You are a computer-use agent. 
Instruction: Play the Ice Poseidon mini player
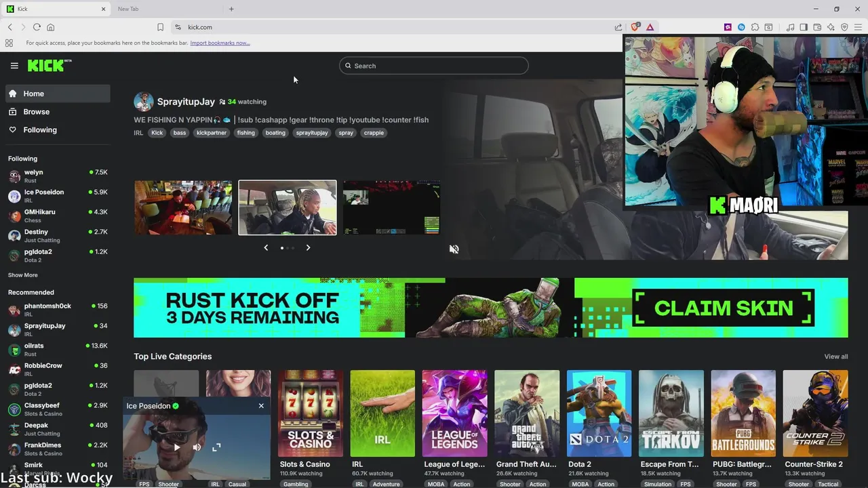pyautogui.click(x=177, y=447)
